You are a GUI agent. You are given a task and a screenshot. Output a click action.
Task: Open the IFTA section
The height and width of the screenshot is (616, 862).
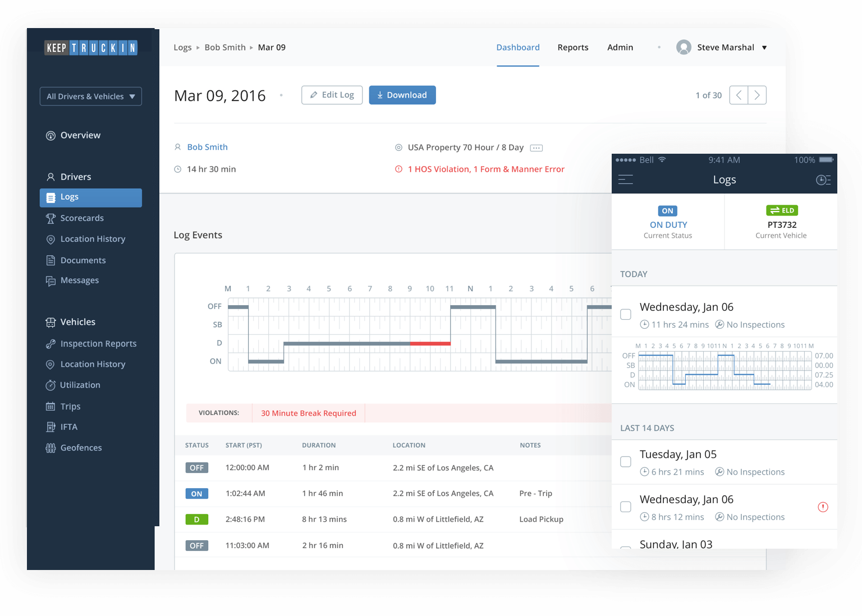click(67, 426)
